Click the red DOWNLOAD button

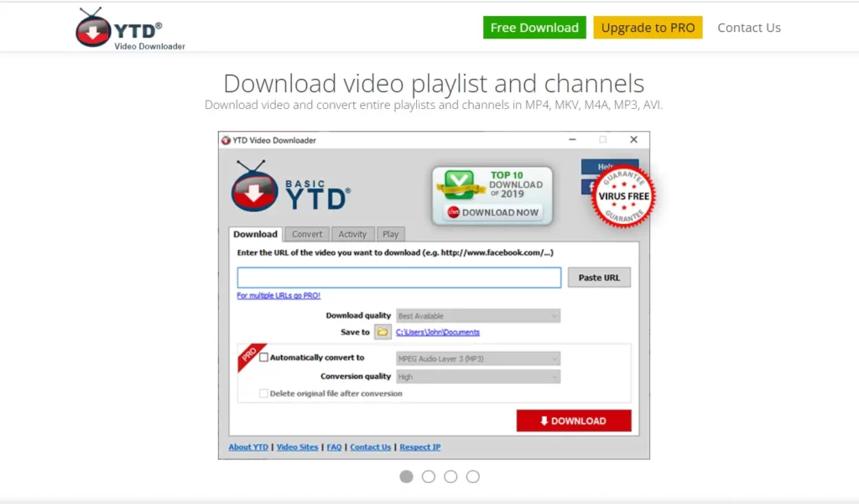(x=574, y=421)
